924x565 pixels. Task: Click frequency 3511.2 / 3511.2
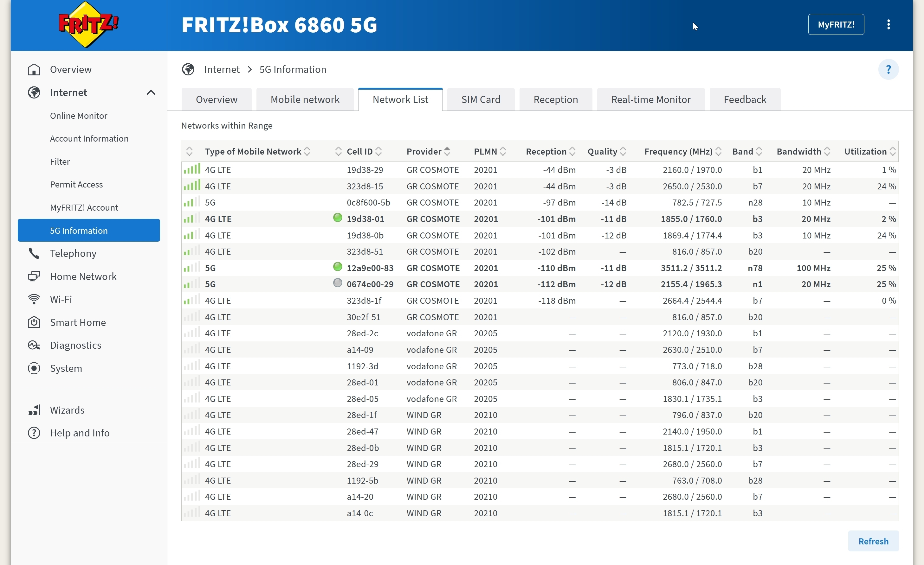click(691, 268)
